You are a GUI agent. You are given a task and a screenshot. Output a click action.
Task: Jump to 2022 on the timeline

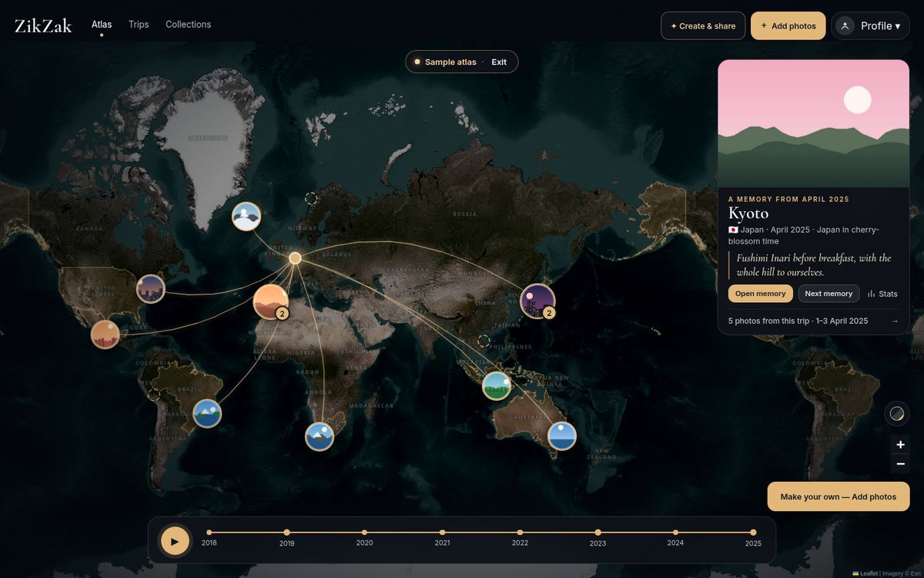pos(520,533)
